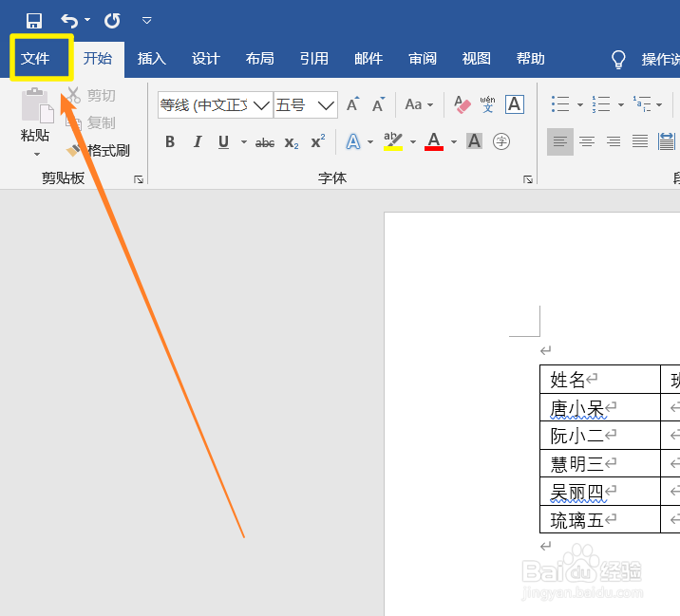Click the Distributed alignment icon
The height and width of the screenshot is (616, 680).
coord(667,141)
